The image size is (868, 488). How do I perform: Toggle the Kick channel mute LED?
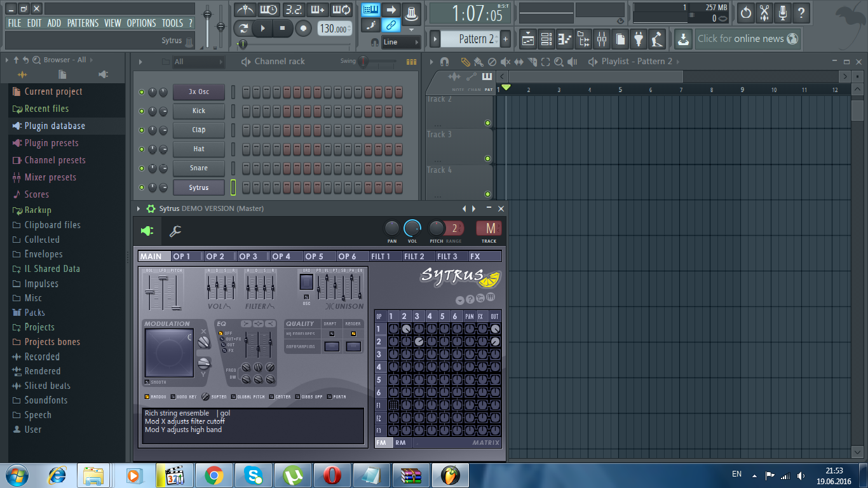142,111
